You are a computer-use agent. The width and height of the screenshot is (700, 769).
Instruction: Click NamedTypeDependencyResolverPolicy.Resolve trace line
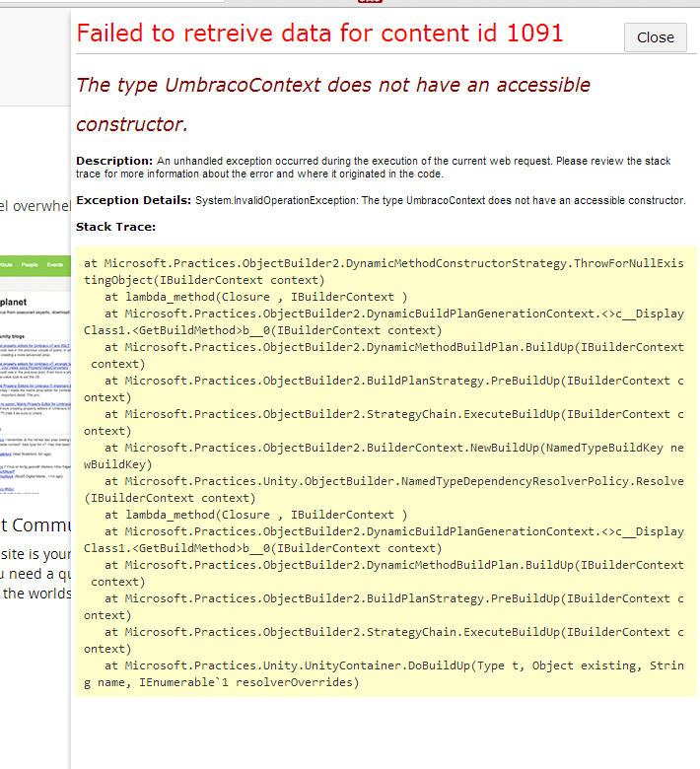click(384, 489)
